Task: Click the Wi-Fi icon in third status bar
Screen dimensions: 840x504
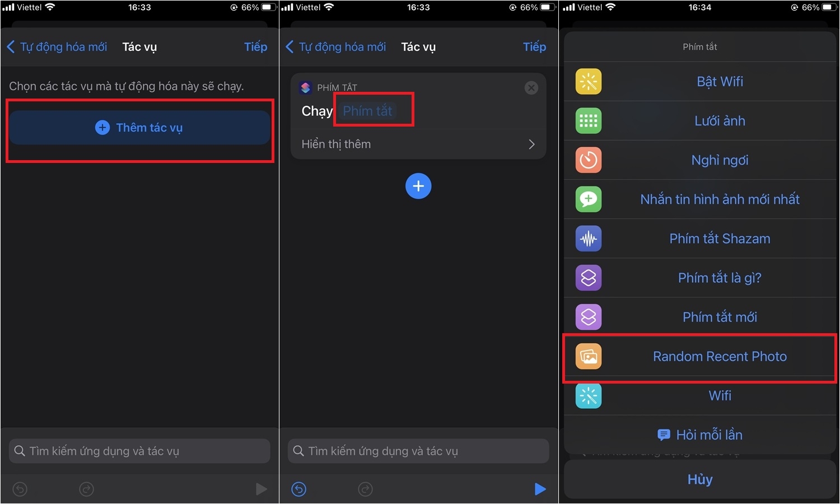Action: tap(610, 7)
